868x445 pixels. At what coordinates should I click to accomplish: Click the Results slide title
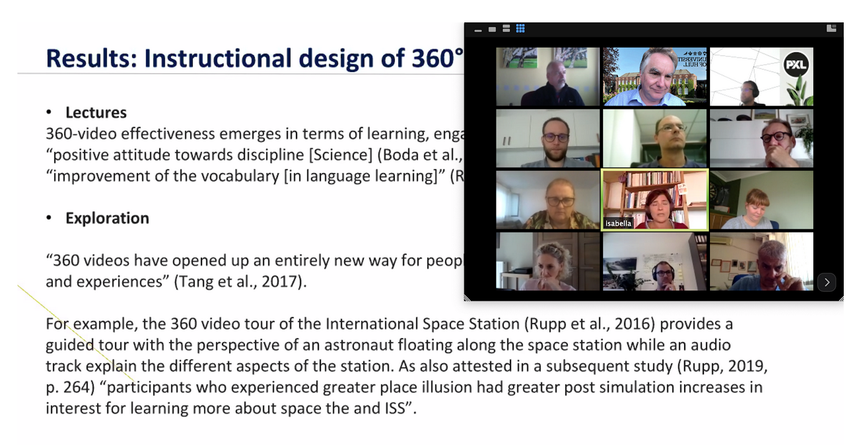(x=255, y=58)
